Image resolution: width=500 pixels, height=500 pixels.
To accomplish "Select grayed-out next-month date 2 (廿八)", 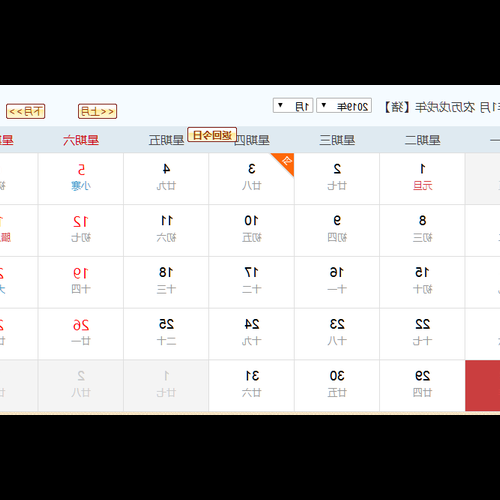I will click(x=81, y=386).
